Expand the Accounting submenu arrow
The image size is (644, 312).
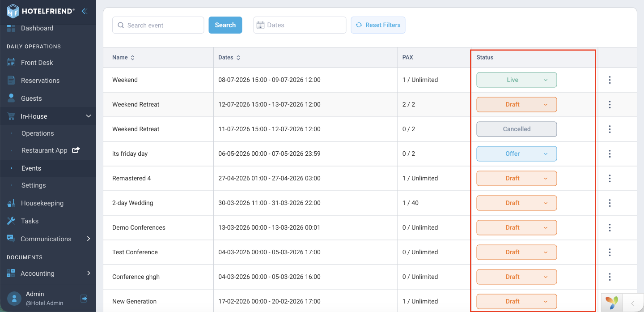pyautogui.click(x=89, y=273)
